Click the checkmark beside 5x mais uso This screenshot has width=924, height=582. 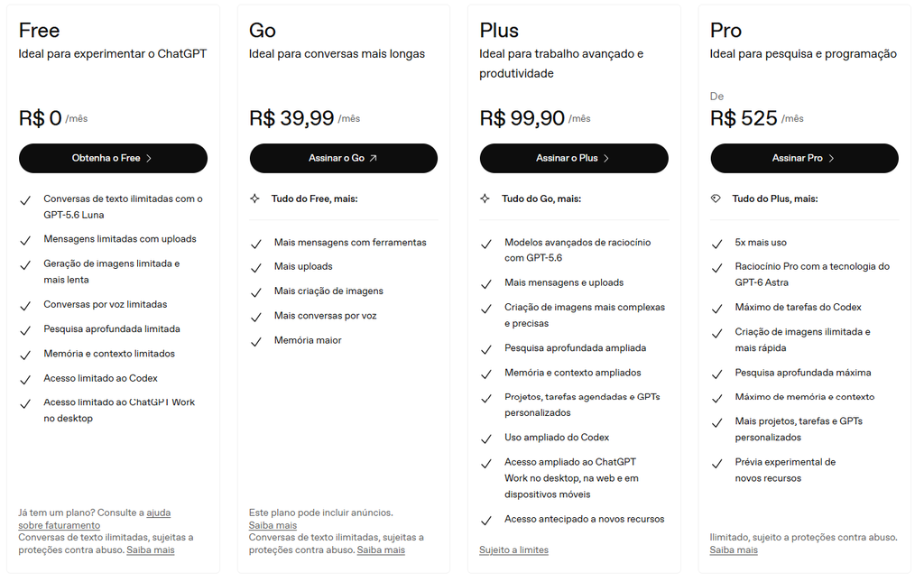coord(716,244)
